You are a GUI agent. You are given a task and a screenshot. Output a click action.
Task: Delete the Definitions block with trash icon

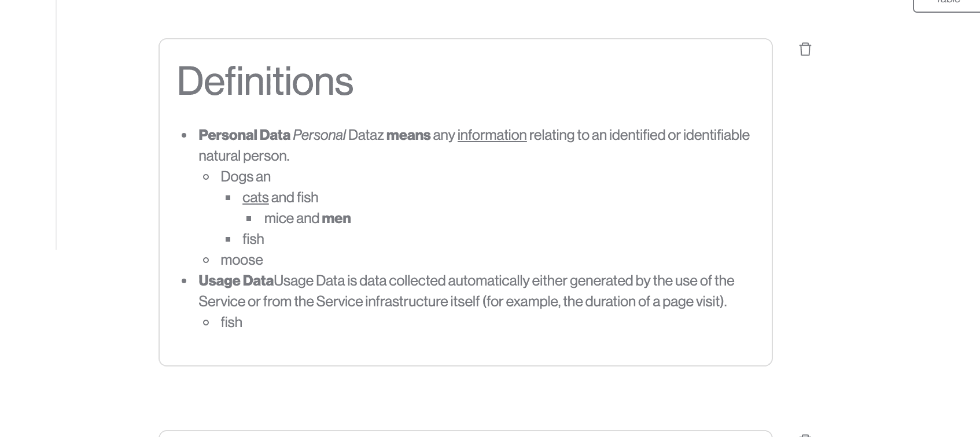(805, 49)
